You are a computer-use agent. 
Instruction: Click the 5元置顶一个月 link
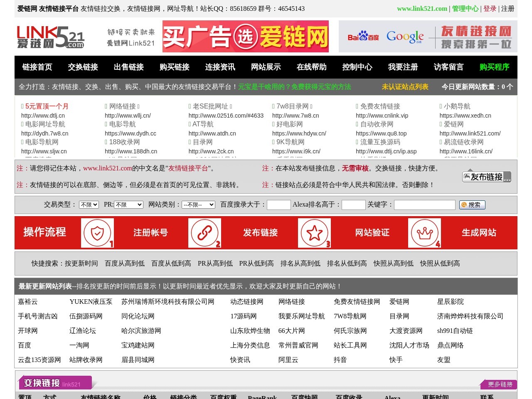(47, 106)
